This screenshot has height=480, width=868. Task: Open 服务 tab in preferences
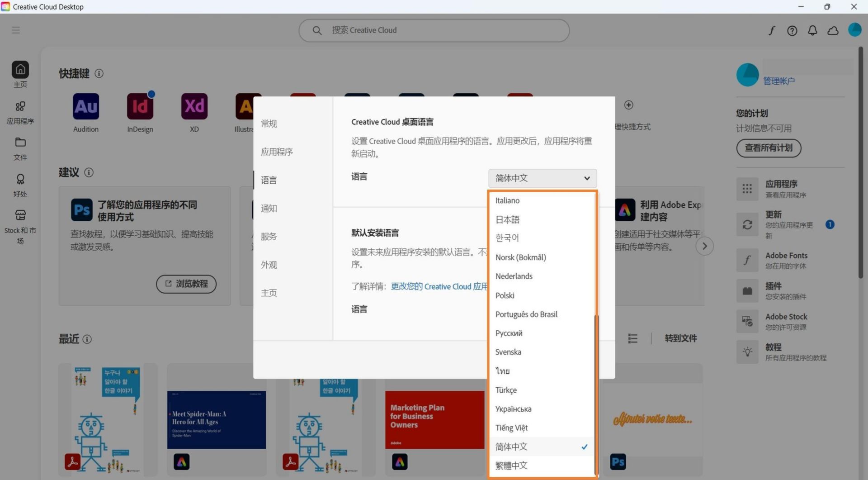[x=269, y=237]
